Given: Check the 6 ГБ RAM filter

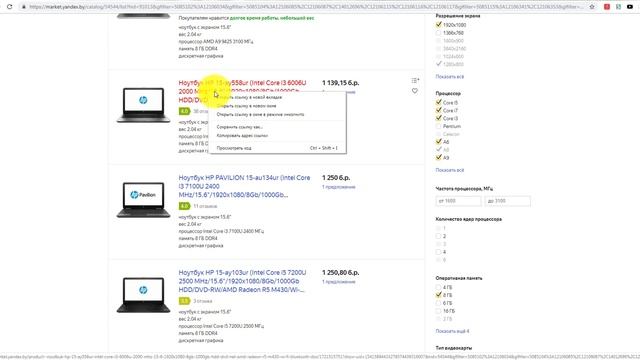Looking at the screenshot, I should click(439, 303).
